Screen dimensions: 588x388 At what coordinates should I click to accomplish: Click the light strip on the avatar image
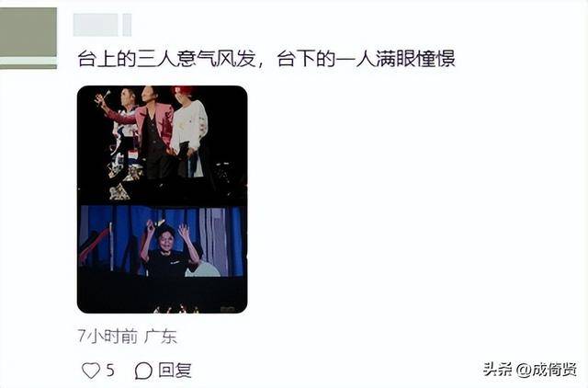click(28, 61)
